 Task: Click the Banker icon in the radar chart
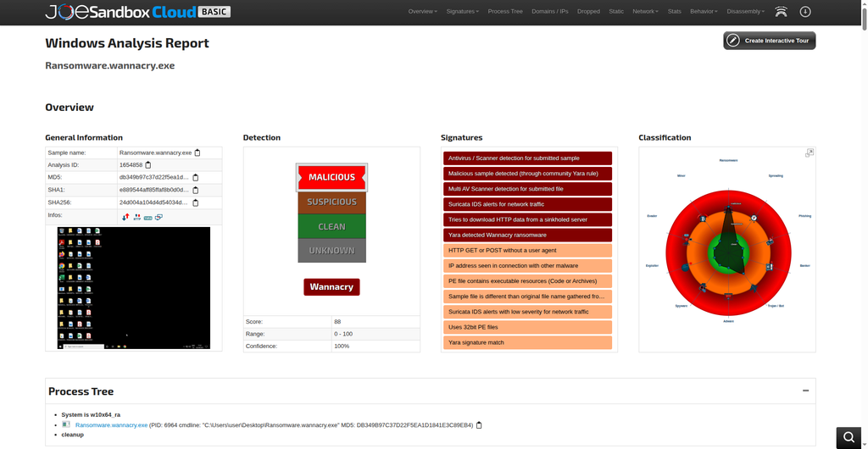(x=769, y=267)
